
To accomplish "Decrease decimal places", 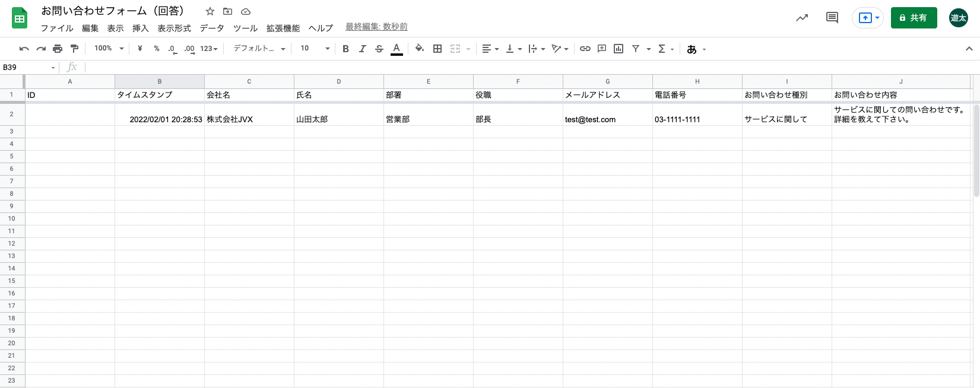I will [172, 49].
